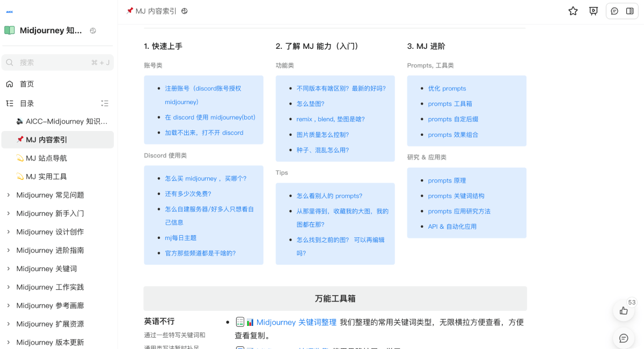Open link 图片质量怎么控制?
644x349 pixels.
[x=323, y=135]
